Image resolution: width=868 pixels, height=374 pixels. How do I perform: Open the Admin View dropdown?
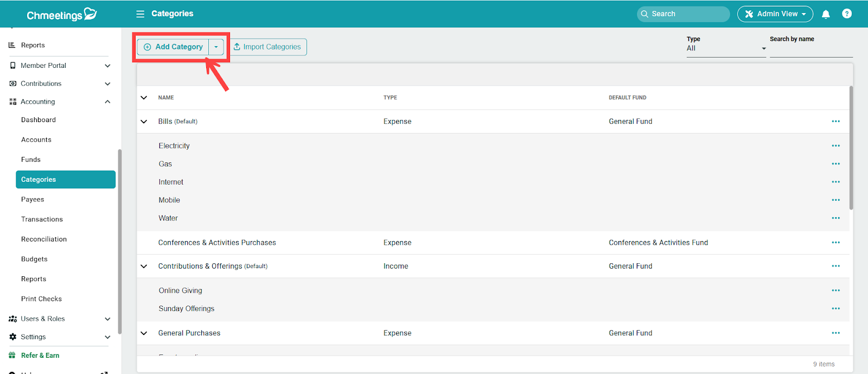(x=775, y=14)
